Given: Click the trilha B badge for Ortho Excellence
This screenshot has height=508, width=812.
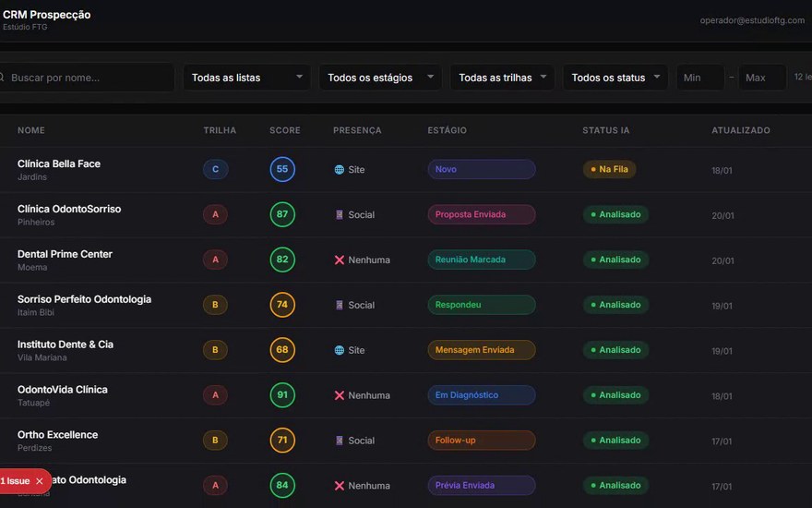Looking at the screenshot, I should tap(215, 440).
